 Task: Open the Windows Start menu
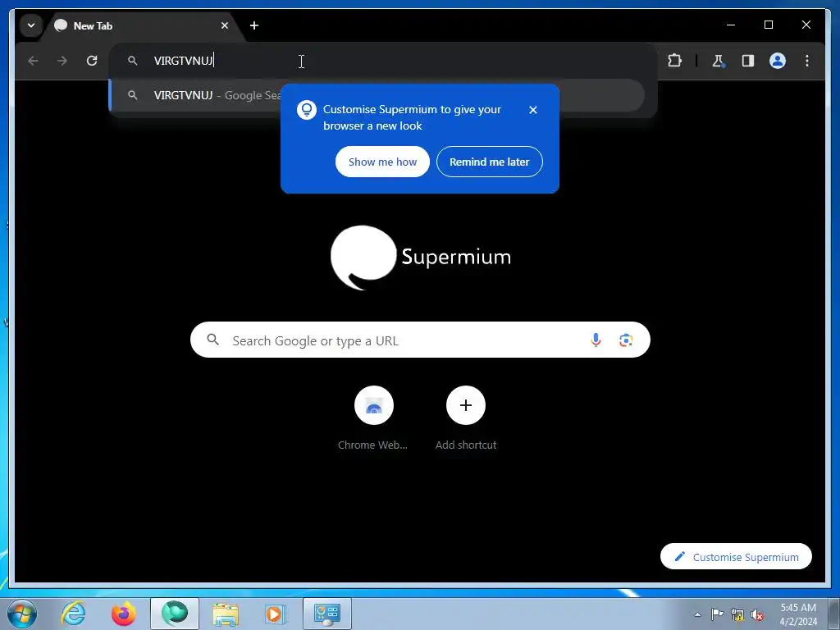click(22, 614)
